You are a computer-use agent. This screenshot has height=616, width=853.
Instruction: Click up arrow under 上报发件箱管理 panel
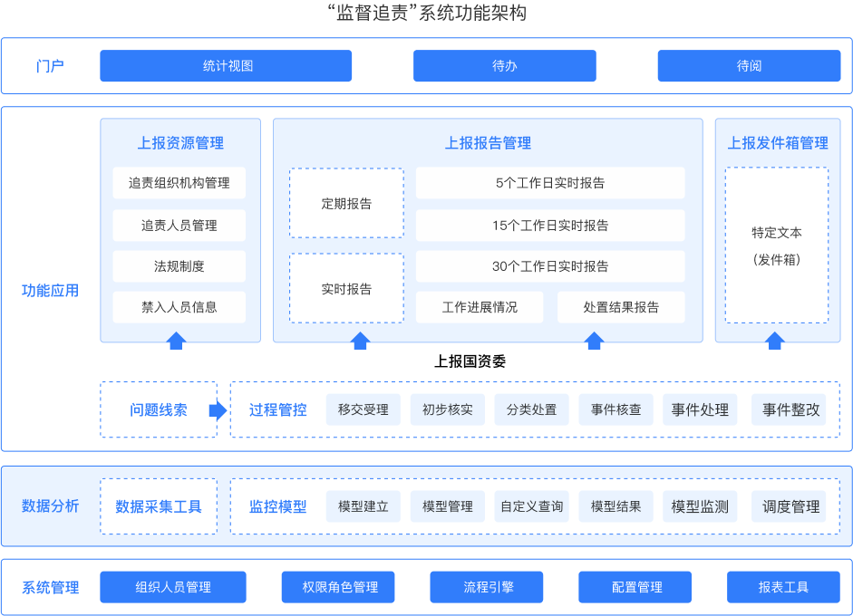(775, 341)
